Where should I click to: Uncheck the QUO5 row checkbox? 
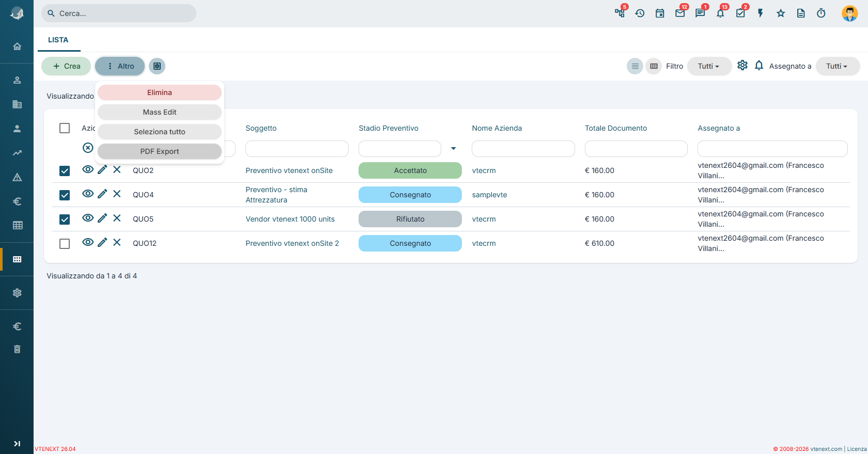point(65,220)
